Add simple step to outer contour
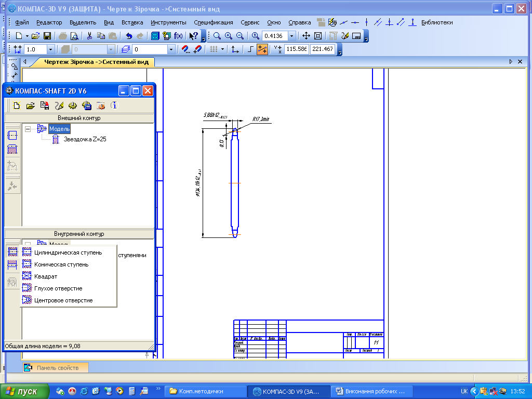This screenshot has width=532, height=399. point(12,136)
